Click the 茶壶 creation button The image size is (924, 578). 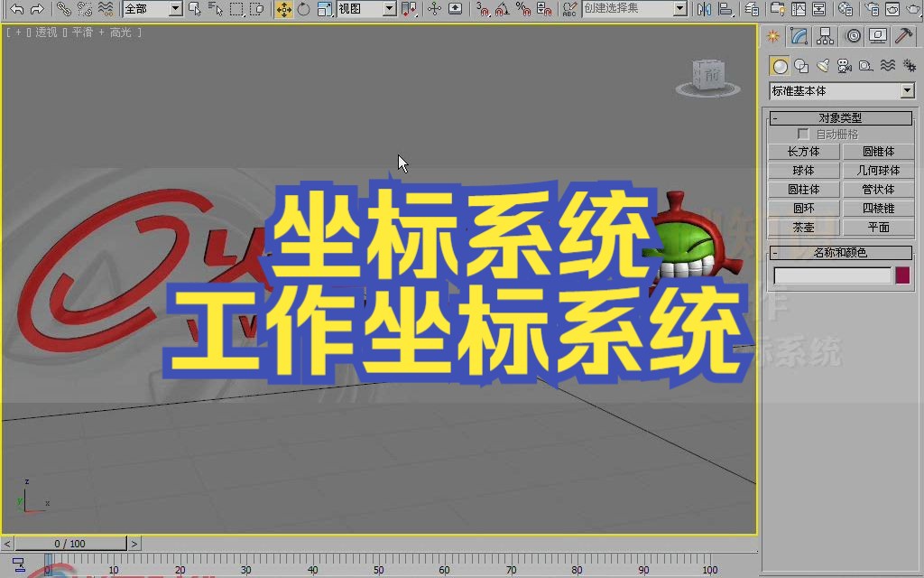point(801,227)
